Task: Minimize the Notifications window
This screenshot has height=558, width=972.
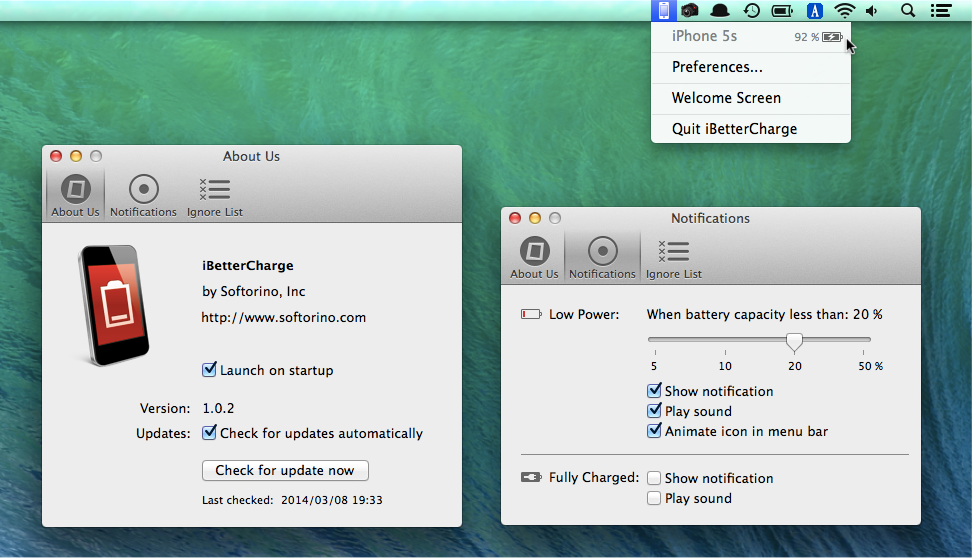Action: point(535,218)
